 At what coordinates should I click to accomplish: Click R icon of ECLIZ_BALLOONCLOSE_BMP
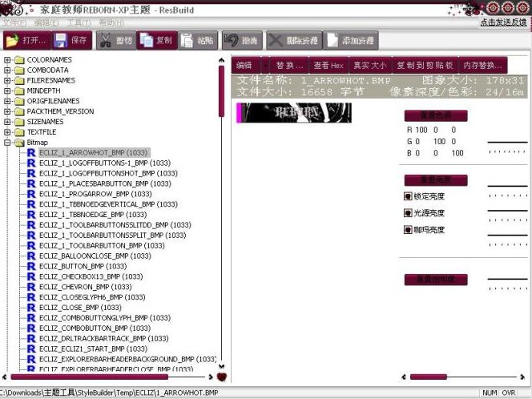pos(31,256)
